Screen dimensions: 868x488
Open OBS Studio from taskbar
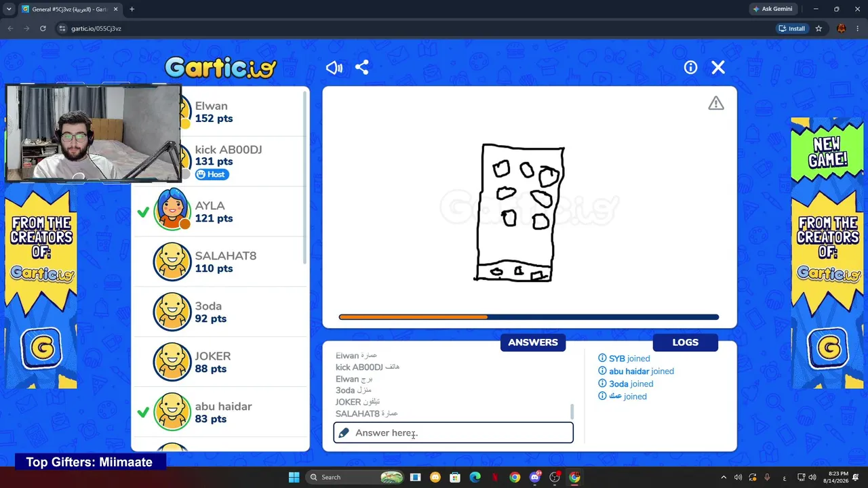point(555,477)
